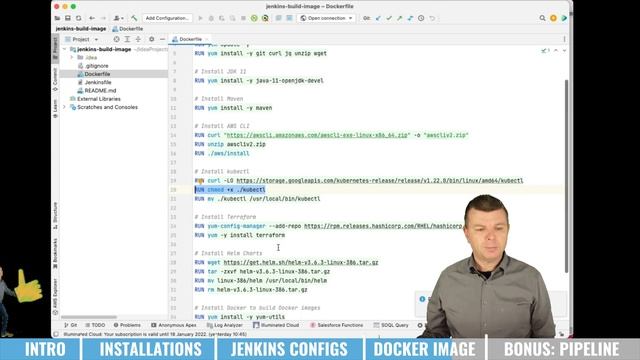
Task: Toggle the Structure tool window sidebar button
Action: pyautogui.click(x=56, y=216)
